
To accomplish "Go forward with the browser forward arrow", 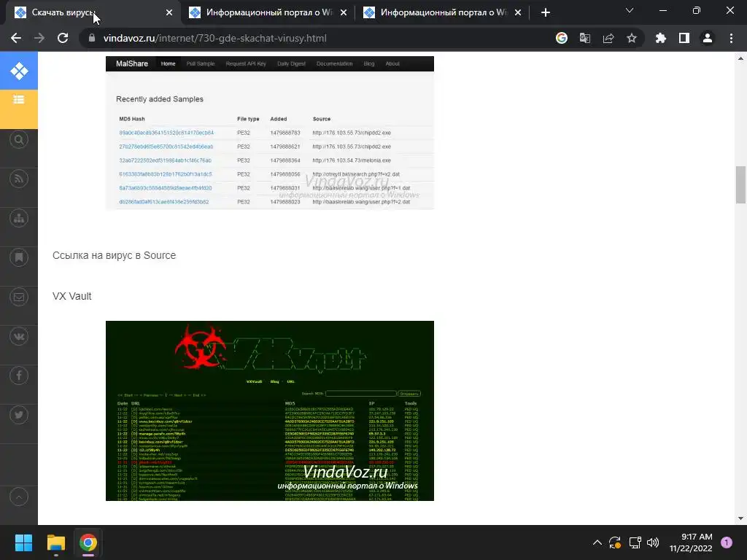I will click(39, 38).
